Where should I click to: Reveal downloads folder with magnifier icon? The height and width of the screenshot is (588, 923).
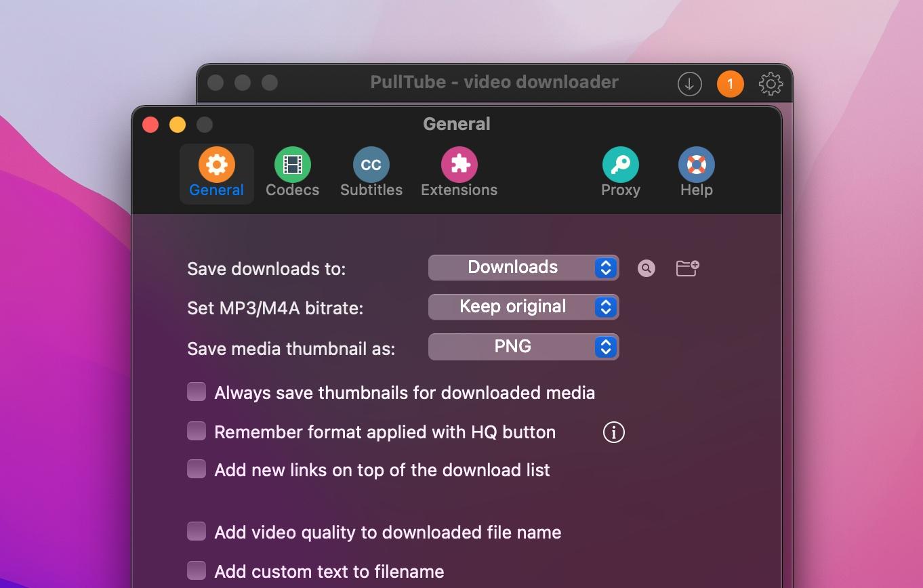click(x=647, y=268)
